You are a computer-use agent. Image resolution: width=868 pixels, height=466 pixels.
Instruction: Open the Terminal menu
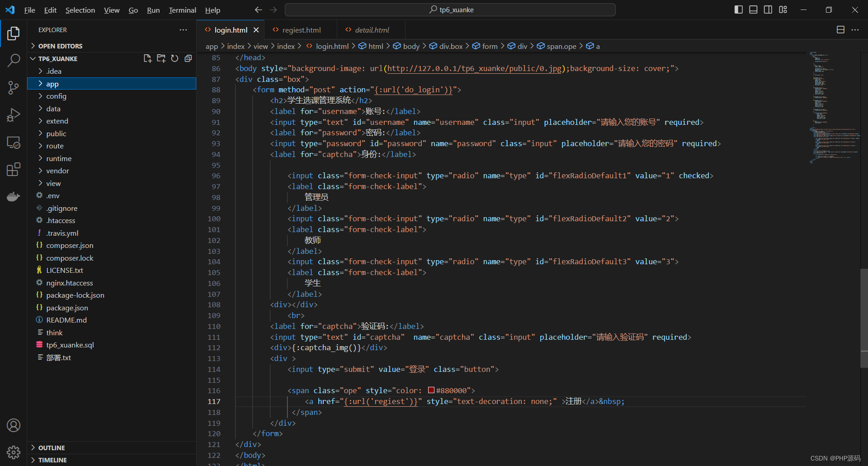pyautogui.click(x=182, y=10)
